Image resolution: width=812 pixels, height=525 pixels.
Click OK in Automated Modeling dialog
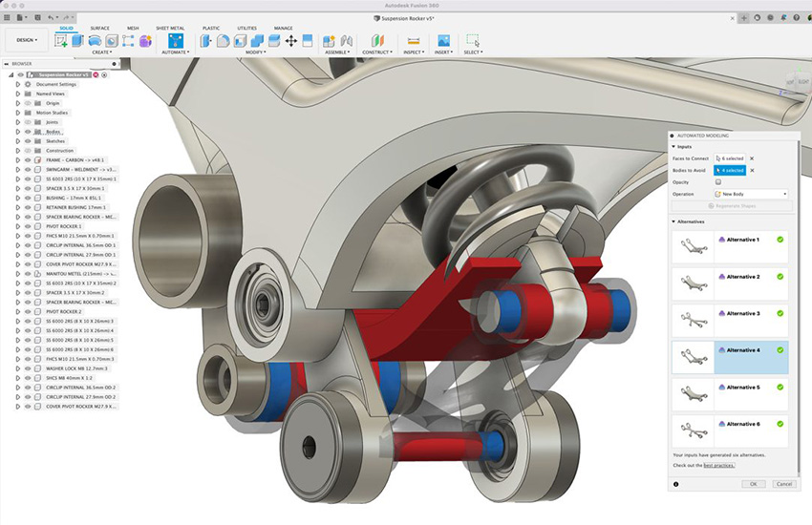(754, 484)
